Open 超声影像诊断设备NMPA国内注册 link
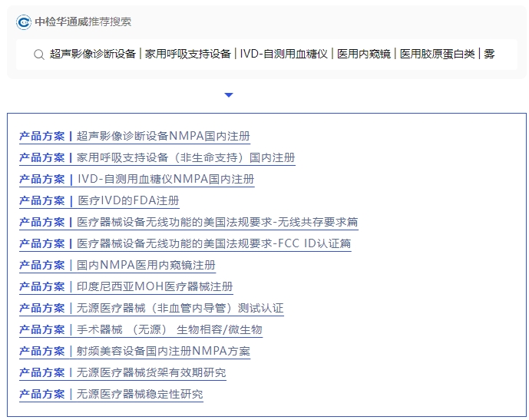The image size is (529, 420). [163, 136]
